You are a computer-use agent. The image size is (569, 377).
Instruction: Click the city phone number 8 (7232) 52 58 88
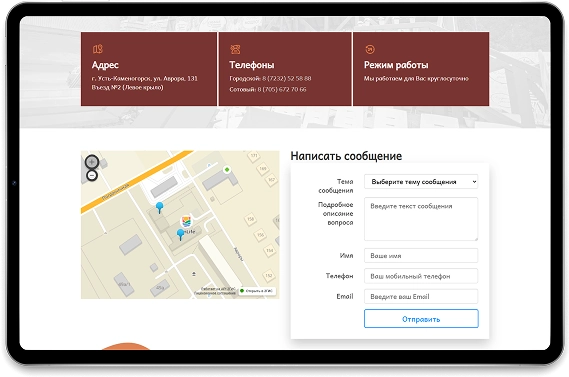pyautogui.click(x=287, y=78)
